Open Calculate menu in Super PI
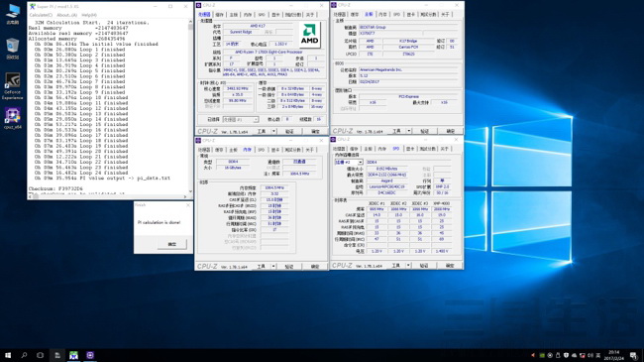Screen dimensions: 644x362 [x=41, y=15]
